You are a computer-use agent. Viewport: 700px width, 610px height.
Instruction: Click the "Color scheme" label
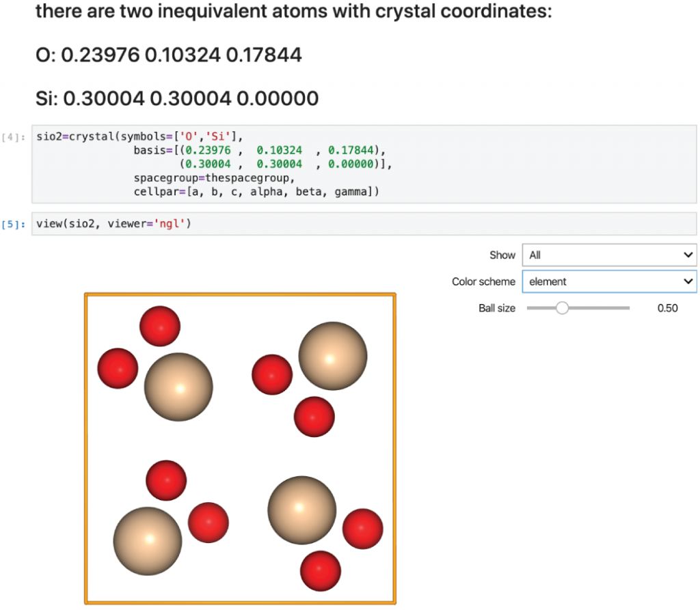[x=483, y=281]
